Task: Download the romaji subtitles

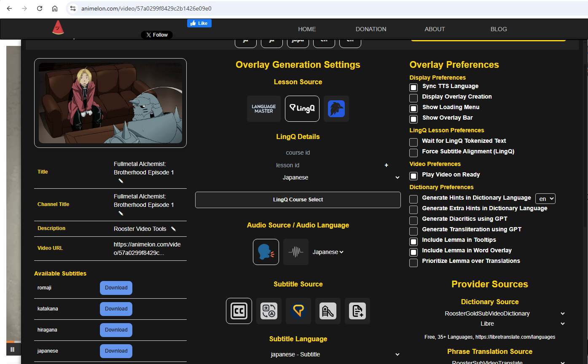Action: pyautogui.click(x=116, y=288)
